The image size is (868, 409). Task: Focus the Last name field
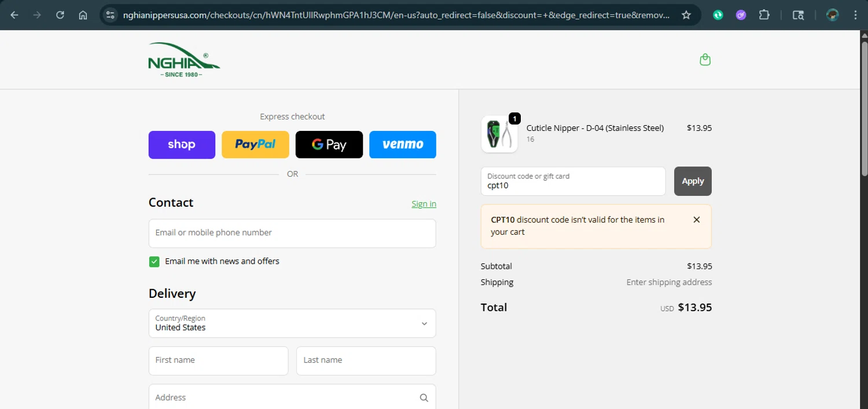pos(366,361)
